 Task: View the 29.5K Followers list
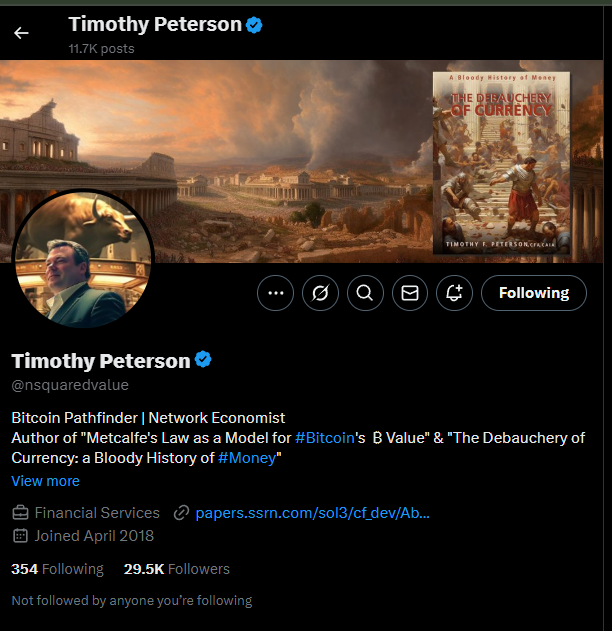(177, 569)
